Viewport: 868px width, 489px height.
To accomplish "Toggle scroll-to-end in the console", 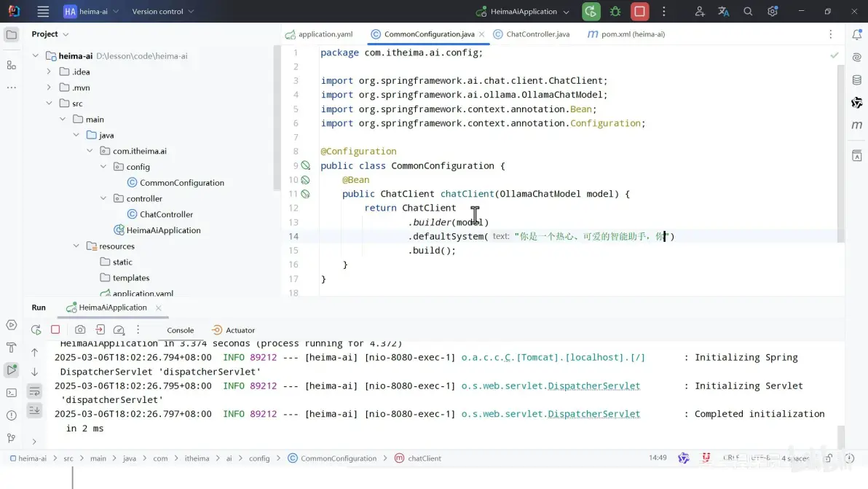I will [34, 410].
